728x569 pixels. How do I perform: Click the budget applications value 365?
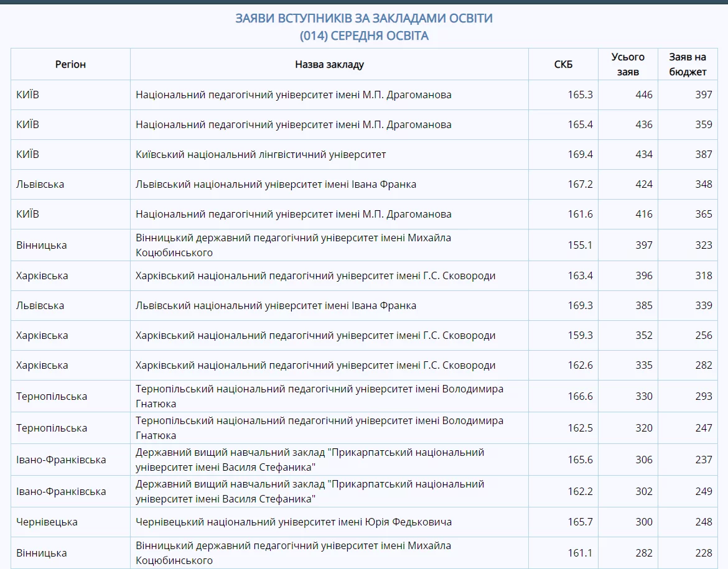[704, 214]
